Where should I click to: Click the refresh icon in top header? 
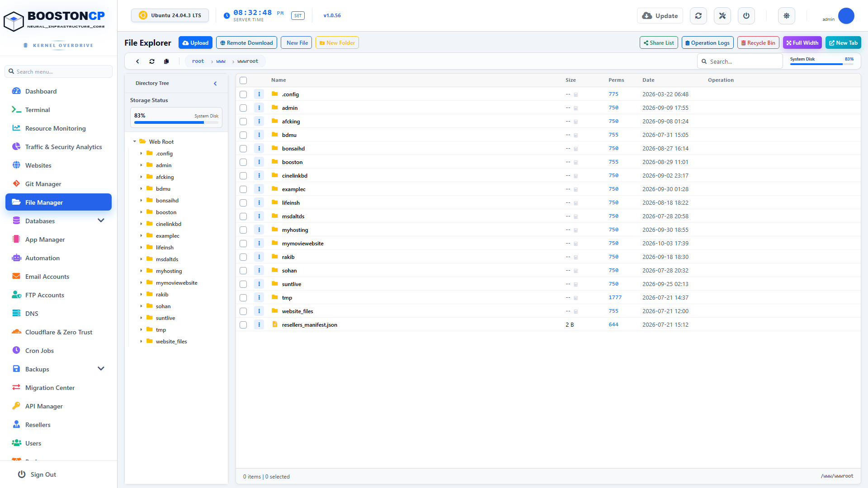(698, 16)
